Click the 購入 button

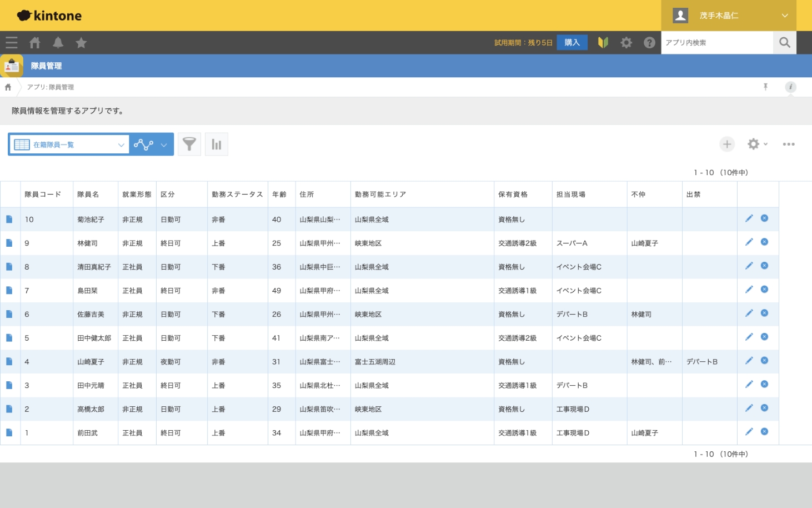[x=572, y=43]
